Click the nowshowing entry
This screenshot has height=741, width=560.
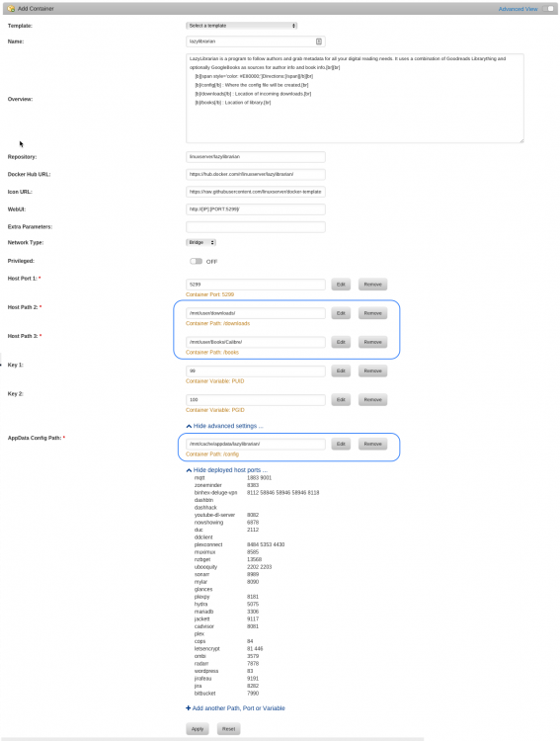208,523
